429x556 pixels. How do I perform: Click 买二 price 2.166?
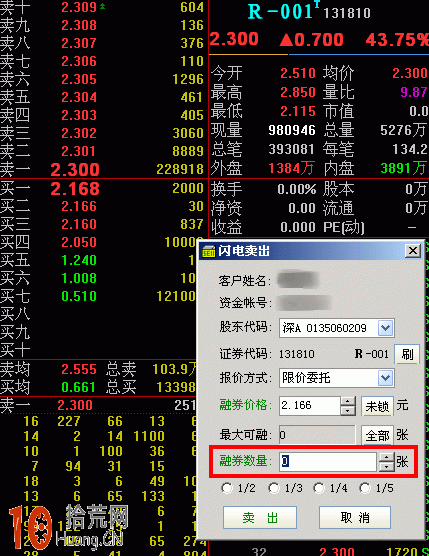[79, 206]
